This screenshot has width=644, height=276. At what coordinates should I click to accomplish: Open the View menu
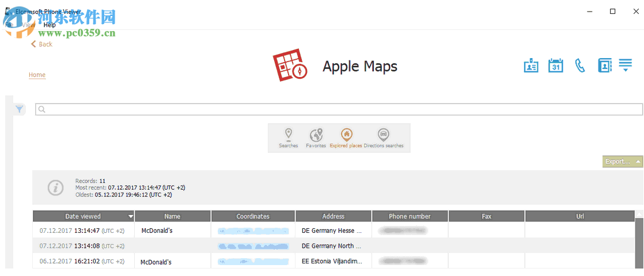pyautogui.click(x=28, y=25)
